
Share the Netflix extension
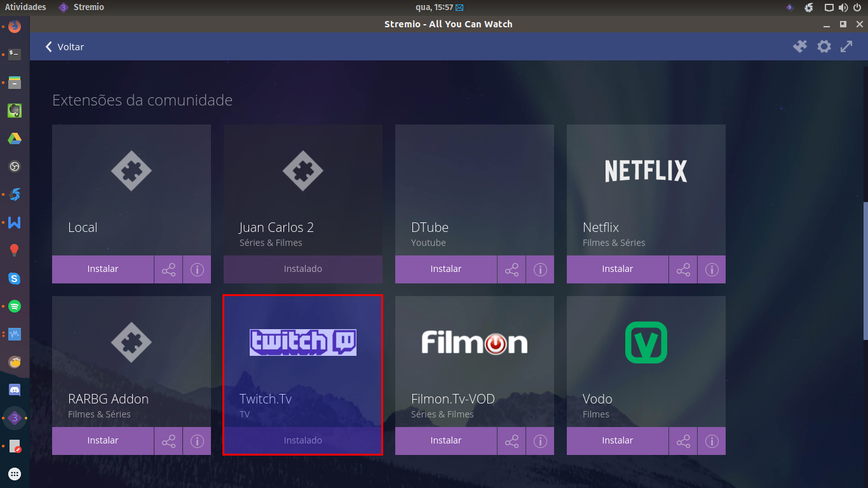pyautogui.click(x=683, y=269)
